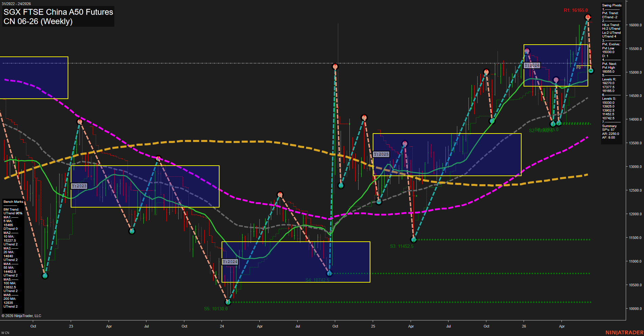Click the R1: 16165.0 resistance label
The width and height of the screenshot is (644, 336).
point(576,10)
